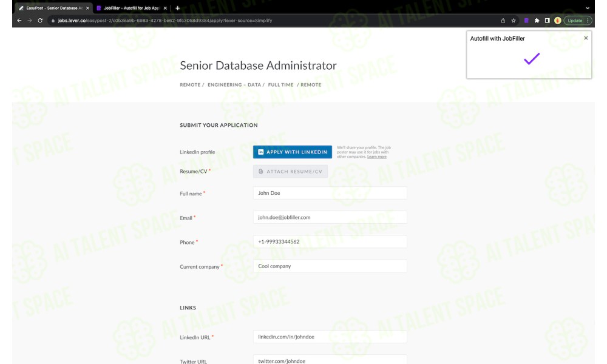This screenshot has height=364, width=607.
Task: Click the Current company field
Action: 330,266
